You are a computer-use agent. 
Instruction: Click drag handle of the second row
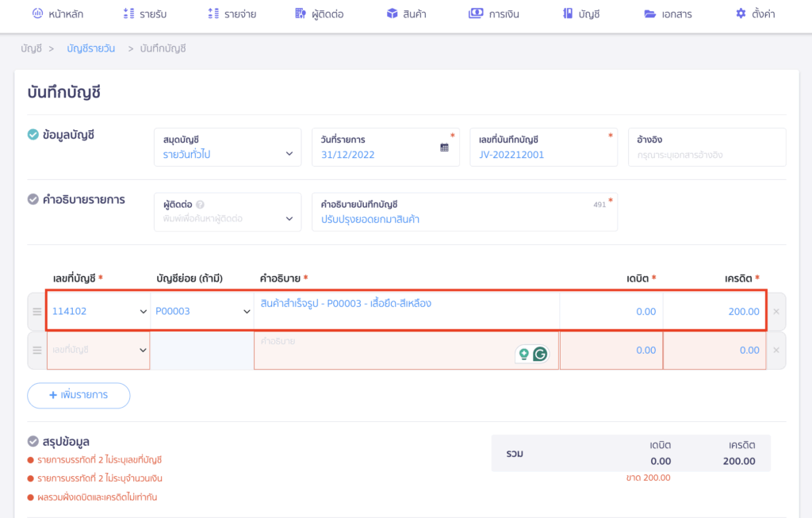coord(36,351)
